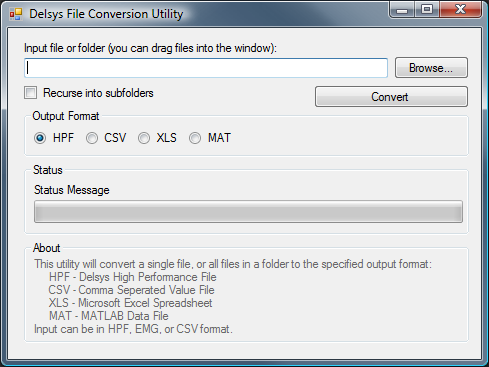Click the Status Message label

(72, 190)
